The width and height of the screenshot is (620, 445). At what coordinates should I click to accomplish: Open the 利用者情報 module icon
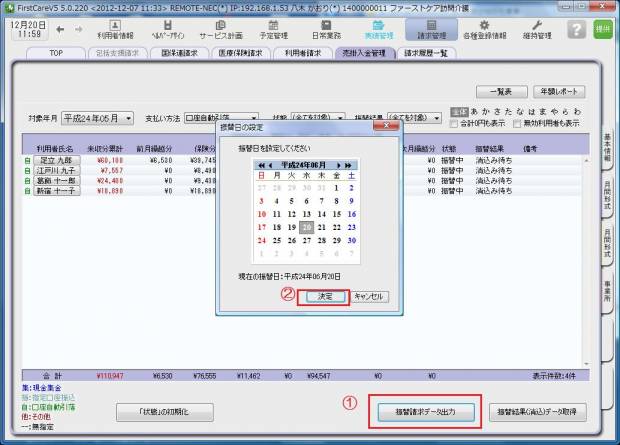(x=114, y=29)
